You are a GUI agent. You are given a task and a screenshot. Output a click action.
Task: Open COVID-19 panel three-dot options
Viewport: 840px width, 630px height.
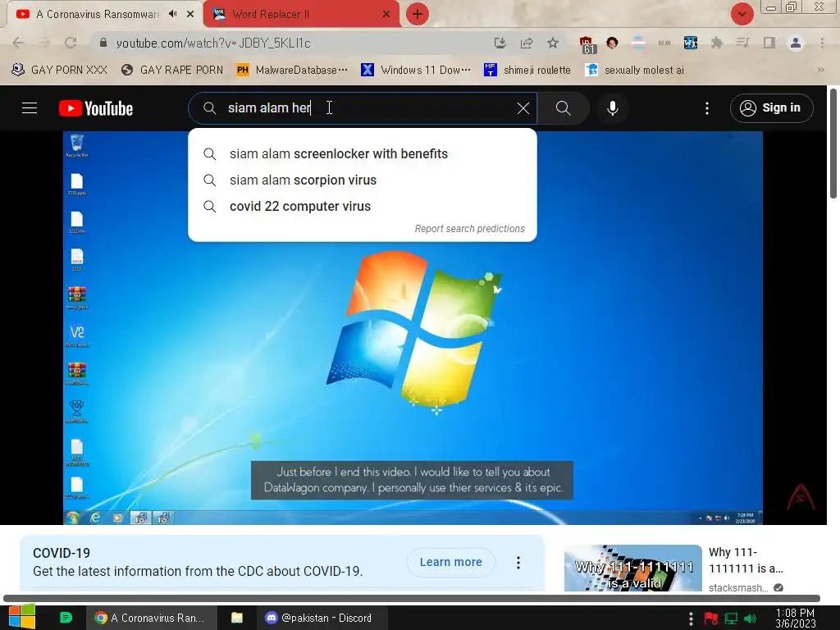click(x=518, y=562)
